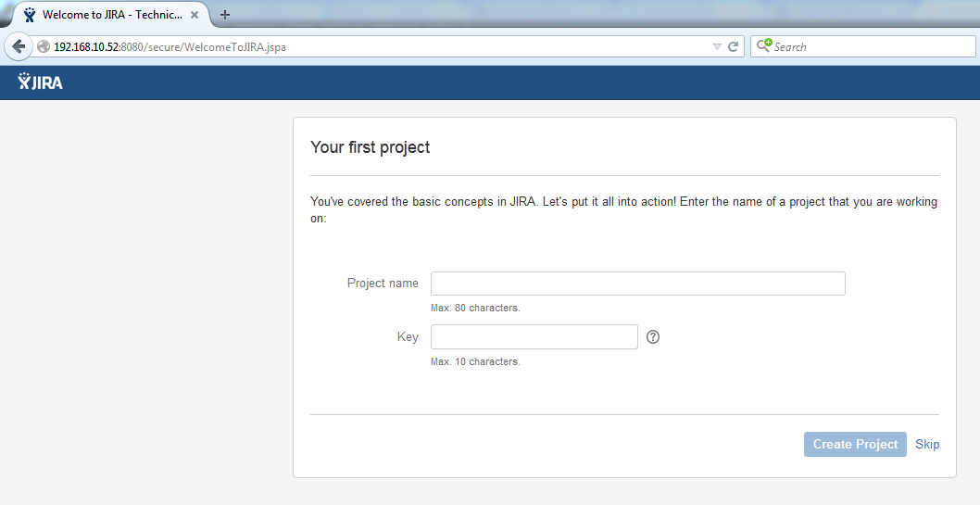The height and width of the screenshot is (505, 980).
Task: Click the Create Project button
Action: coord(855,445)
